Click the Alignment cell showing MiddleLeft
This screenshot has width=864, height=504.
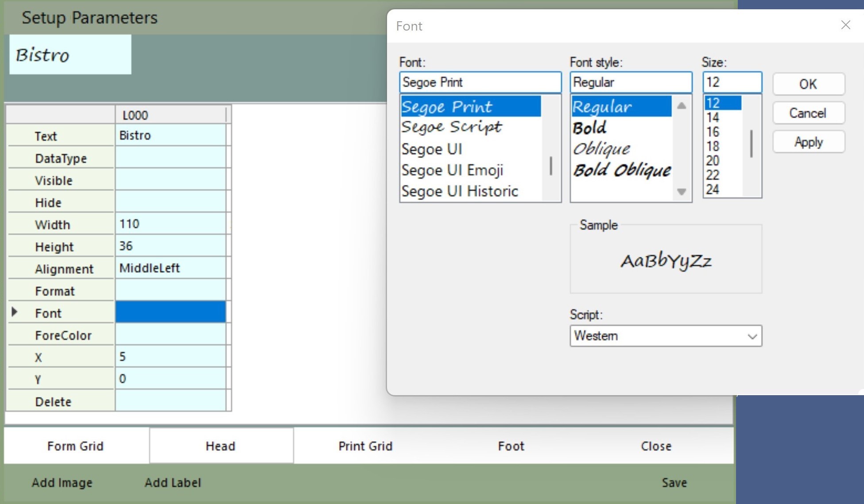170,268
